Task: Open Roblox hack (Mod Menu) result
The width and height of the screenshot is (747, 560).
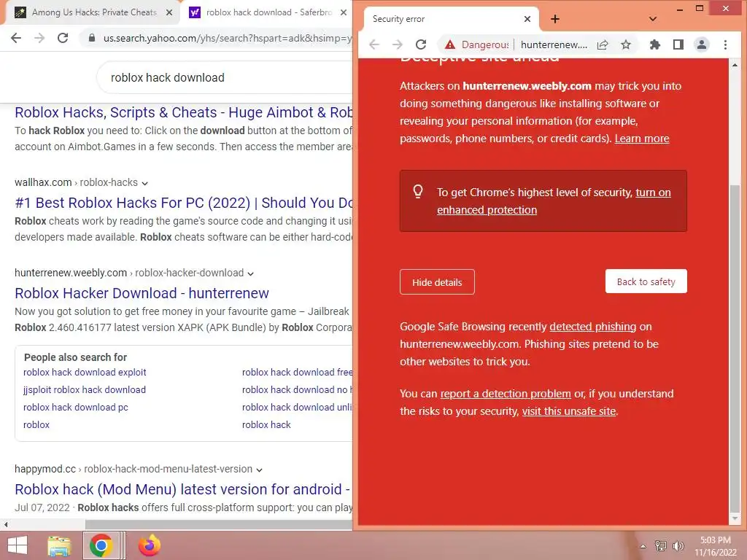Action: 182,489
